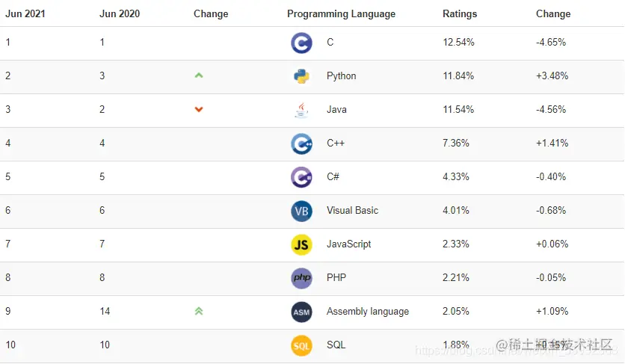Click the +1.41% change value for C++
The image size is (625, 364).
tap(552, 143)
